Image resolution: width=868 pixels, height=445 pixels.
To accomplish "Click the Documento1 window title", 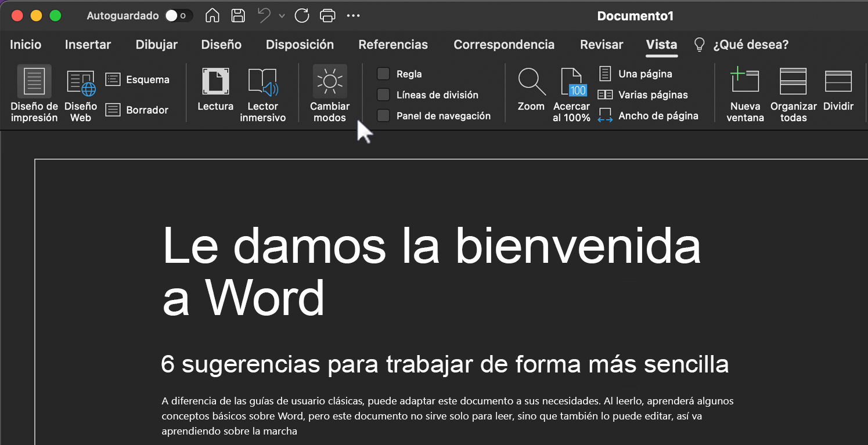I will [x=635, y=16].
